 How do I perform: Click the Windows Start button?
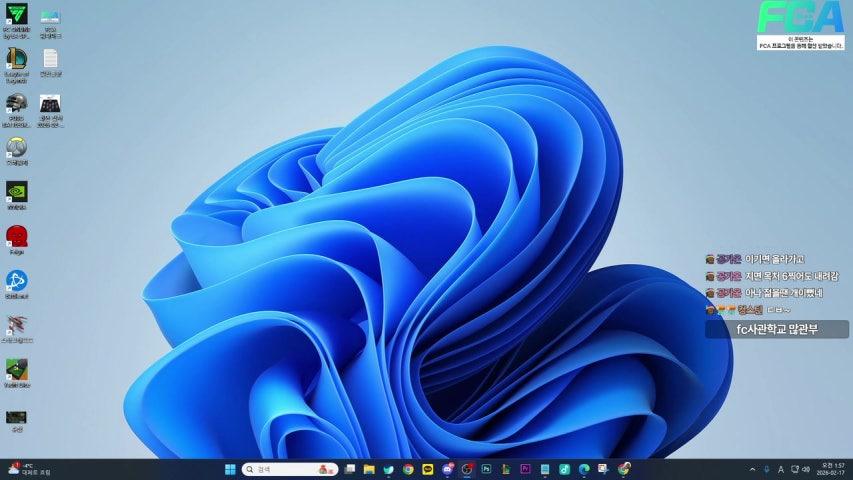click(x=231, y=469)
